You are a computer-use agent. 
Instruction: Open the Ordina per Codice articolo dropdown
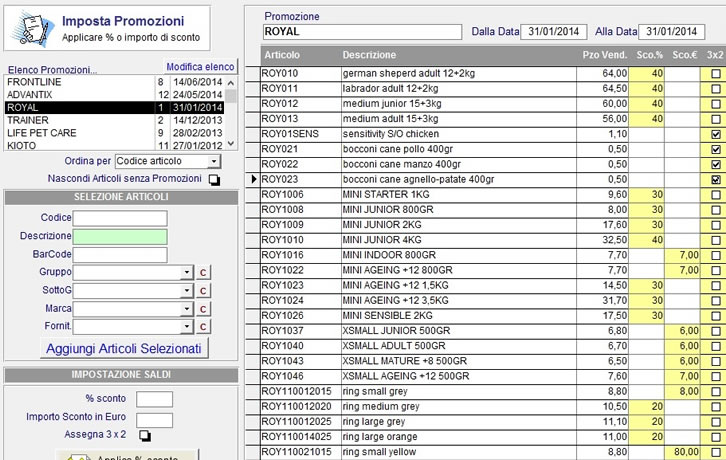point(213,161)
